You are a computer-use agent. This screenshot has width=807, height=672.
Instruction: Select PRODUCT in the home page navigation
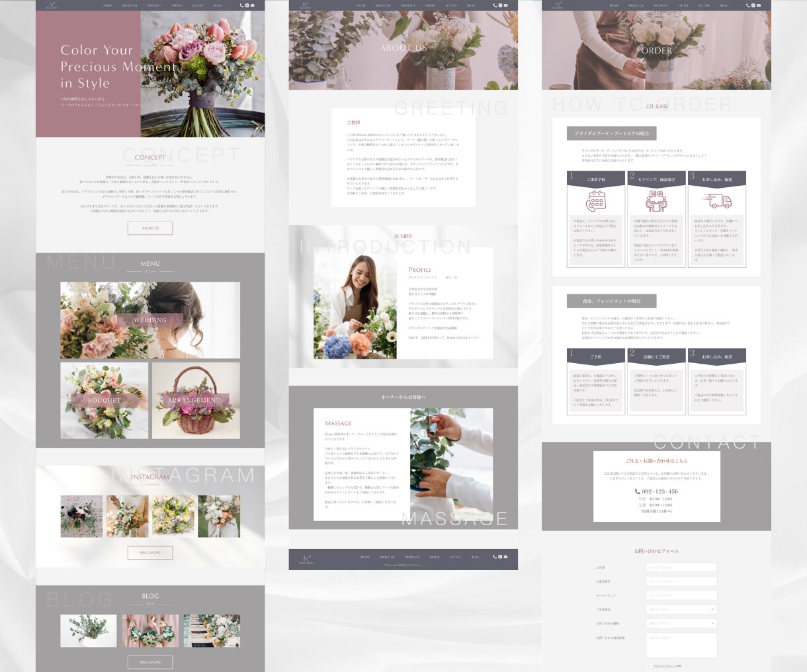(154, 5)
